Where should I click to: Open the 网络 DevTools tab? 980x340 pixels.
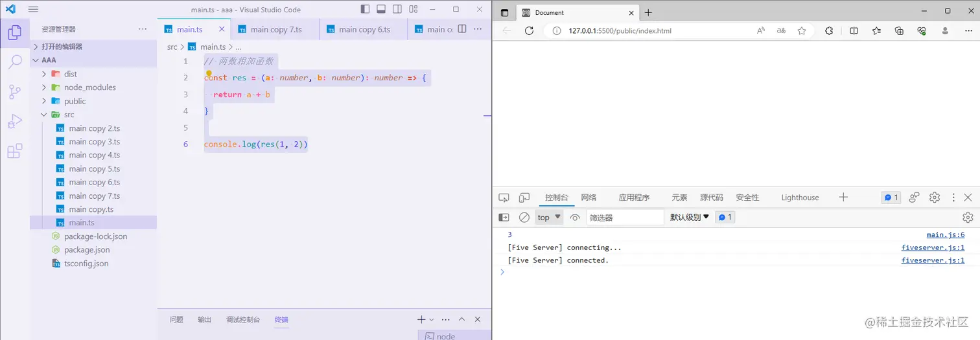589,198
